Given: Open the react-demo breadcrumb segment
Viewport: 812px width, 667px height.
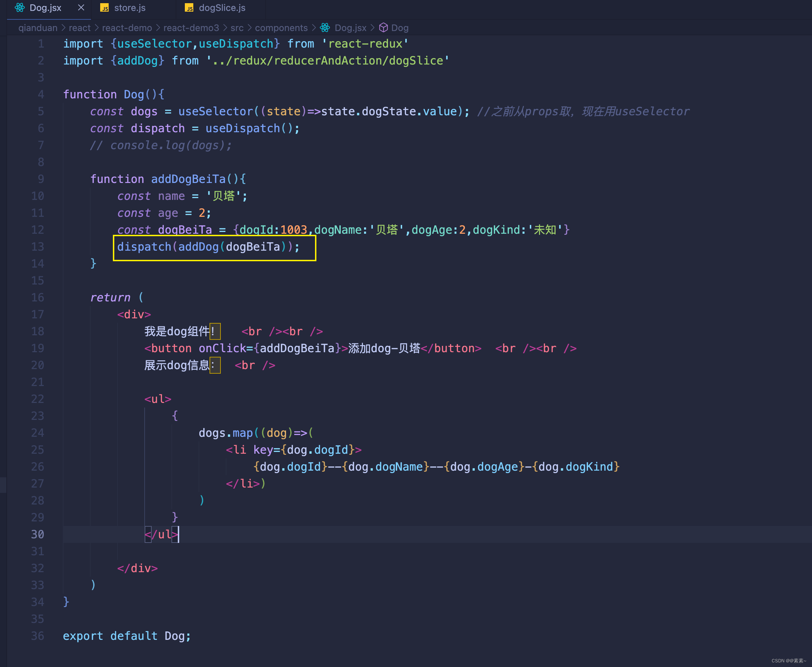Looking at the screenshot, I should tap(127, 27).
